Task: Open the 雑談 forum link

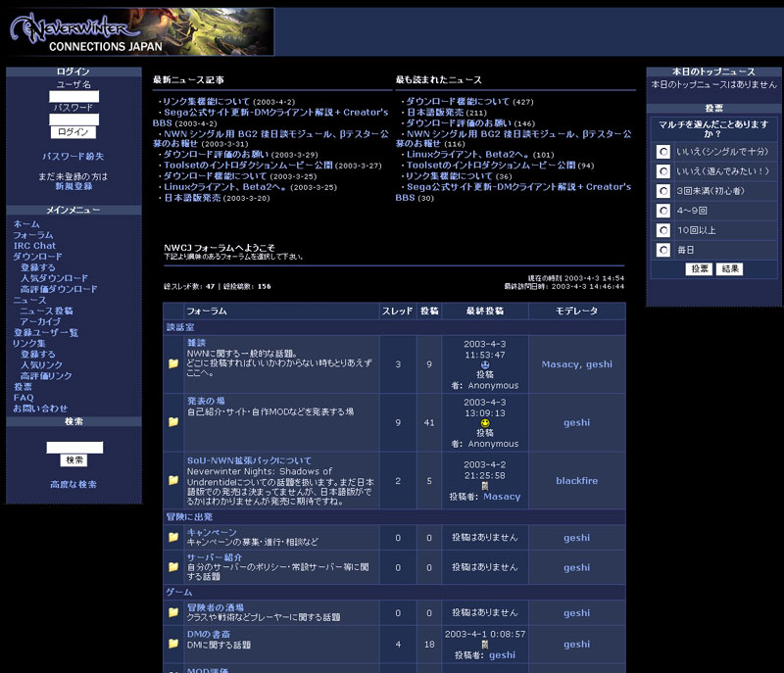Action: click(x=196, y=343)
